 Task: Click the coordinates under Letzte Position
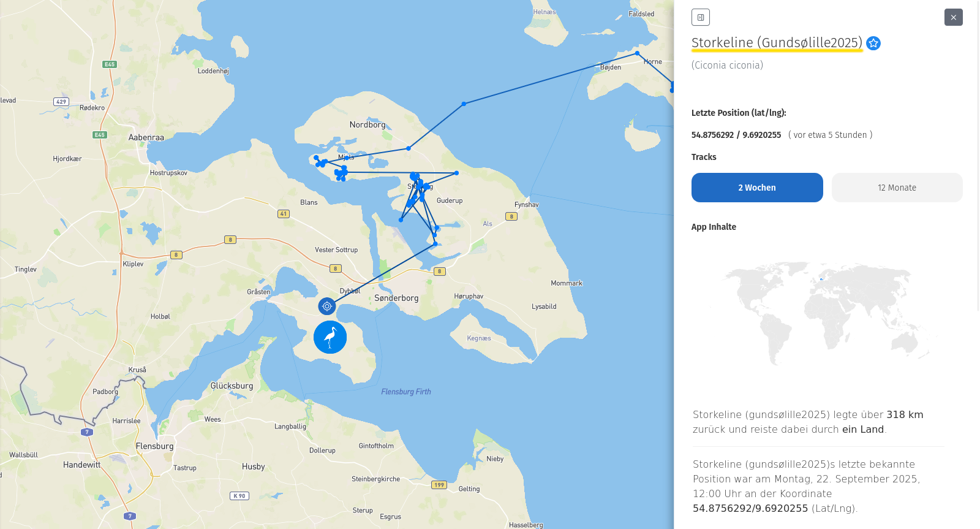(x=736, y=135)
